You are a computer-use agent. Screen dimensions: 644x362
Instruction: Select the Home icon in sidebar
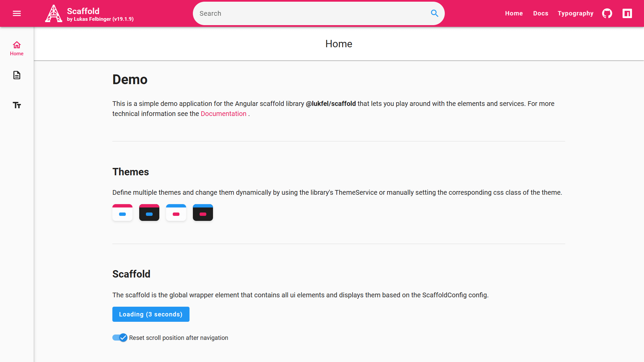point(17,49)
